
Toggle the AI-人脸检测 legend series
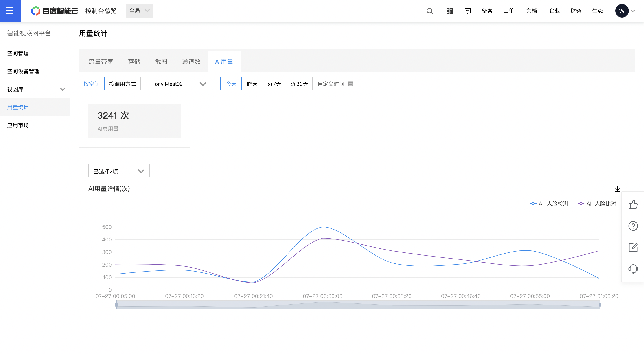[549, 204]
